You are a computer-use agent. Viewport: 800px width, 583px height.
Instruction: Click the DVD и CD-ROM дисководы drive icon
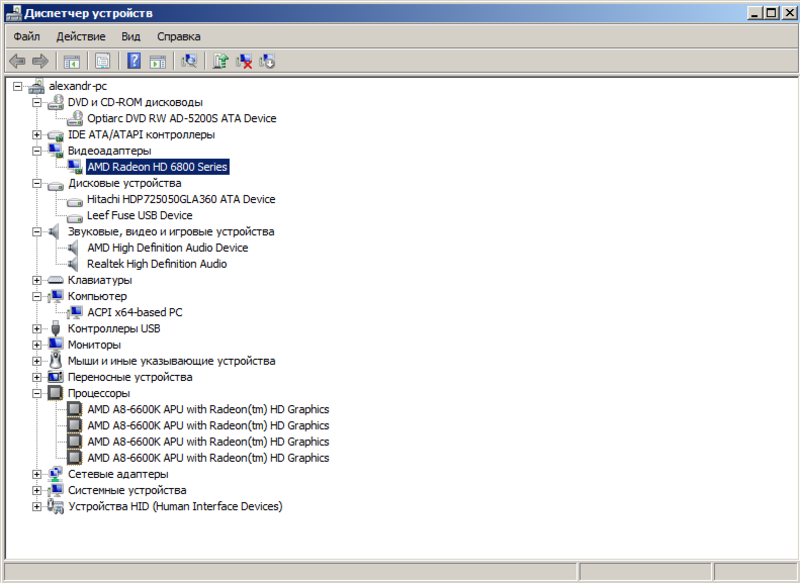click(56, 102)
